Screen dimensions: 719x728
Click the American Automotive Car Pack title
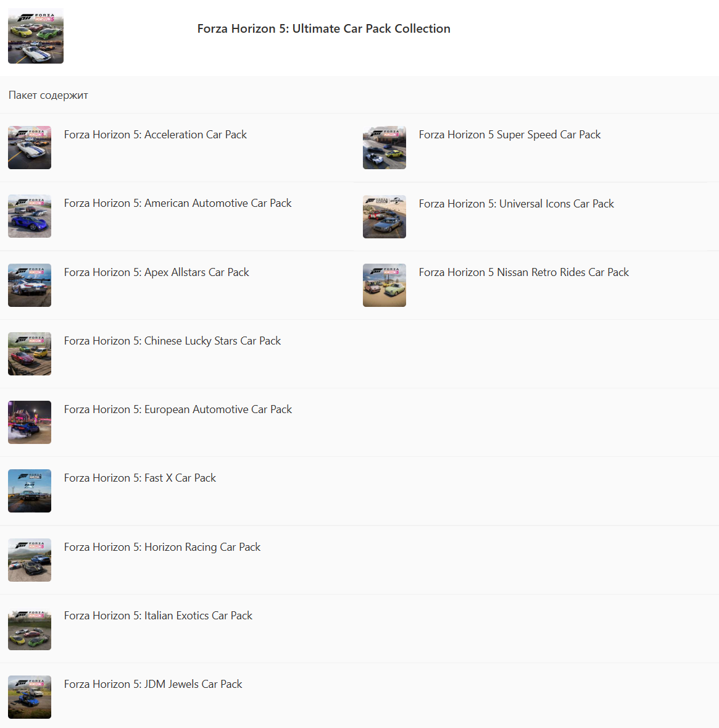tap(178, 203)
